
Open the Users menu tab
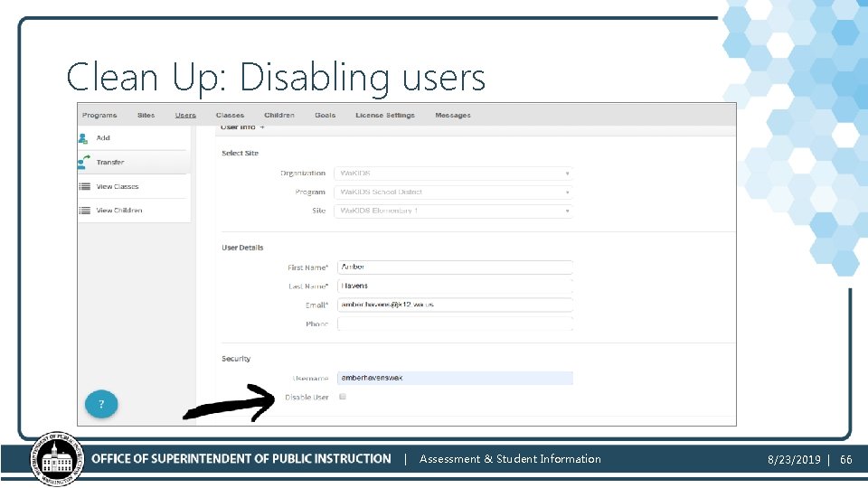pos(185,115)
